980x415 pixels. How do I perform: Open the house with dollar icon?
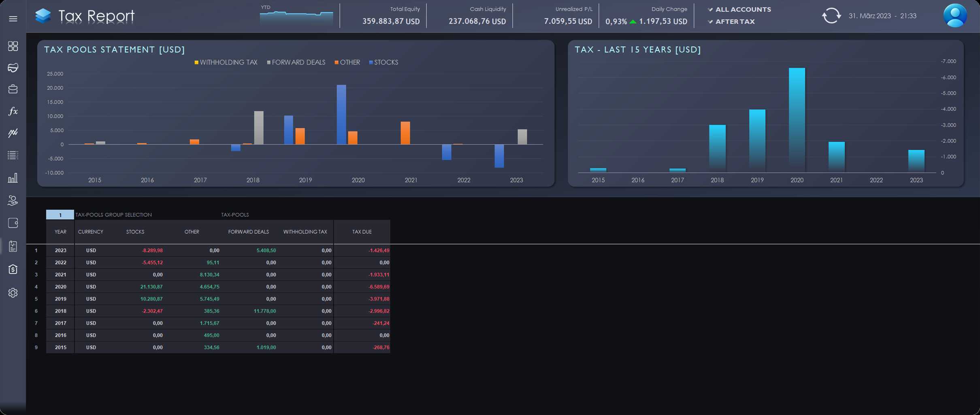point(13,269)
